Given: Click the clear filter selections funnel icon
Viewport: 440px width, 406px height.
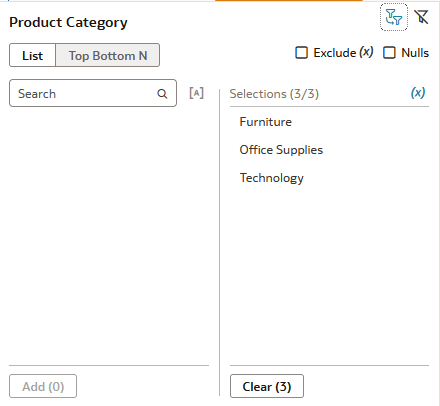Looking at the screenshot, I should point(421,17).
